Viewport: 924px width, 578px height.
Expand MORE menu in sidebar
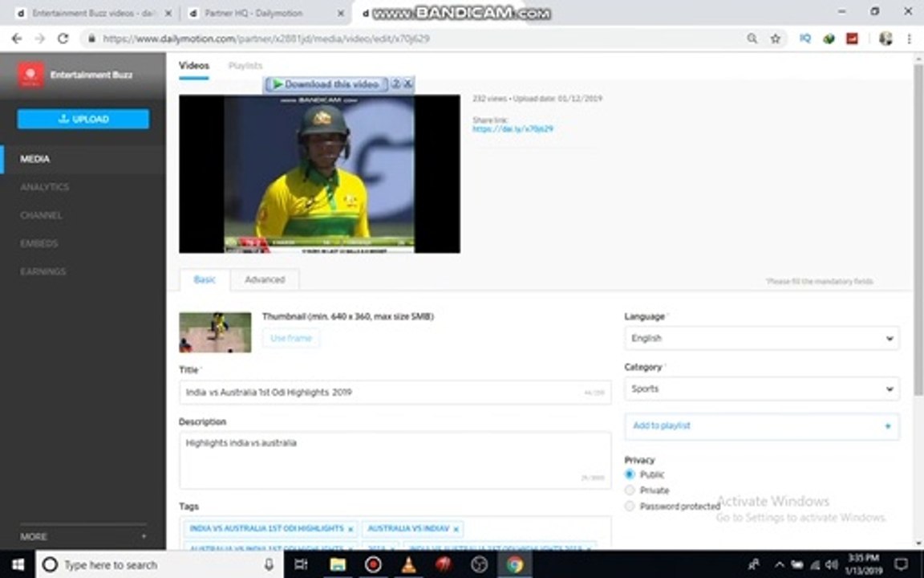pyautogui.click(x=83, y=537)
